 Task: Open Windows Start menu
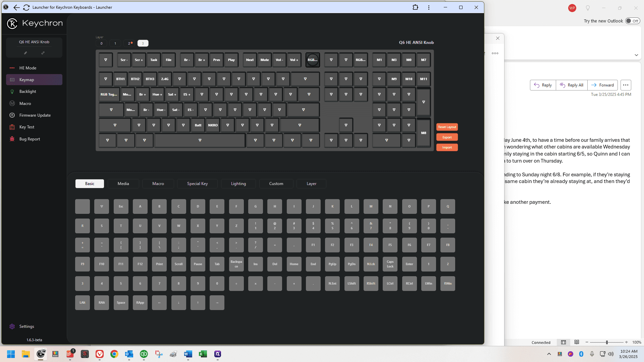coord(11,354)
